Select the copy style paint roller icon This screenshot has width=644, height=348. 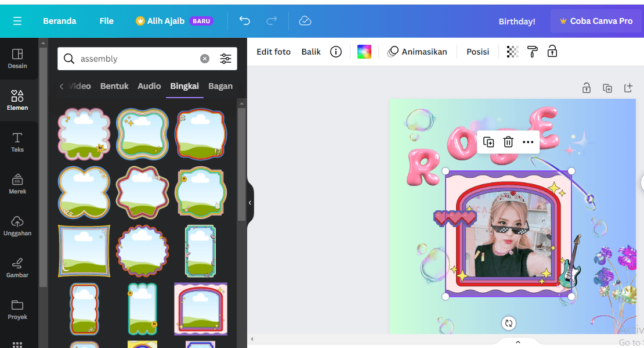tap(532, 52)
